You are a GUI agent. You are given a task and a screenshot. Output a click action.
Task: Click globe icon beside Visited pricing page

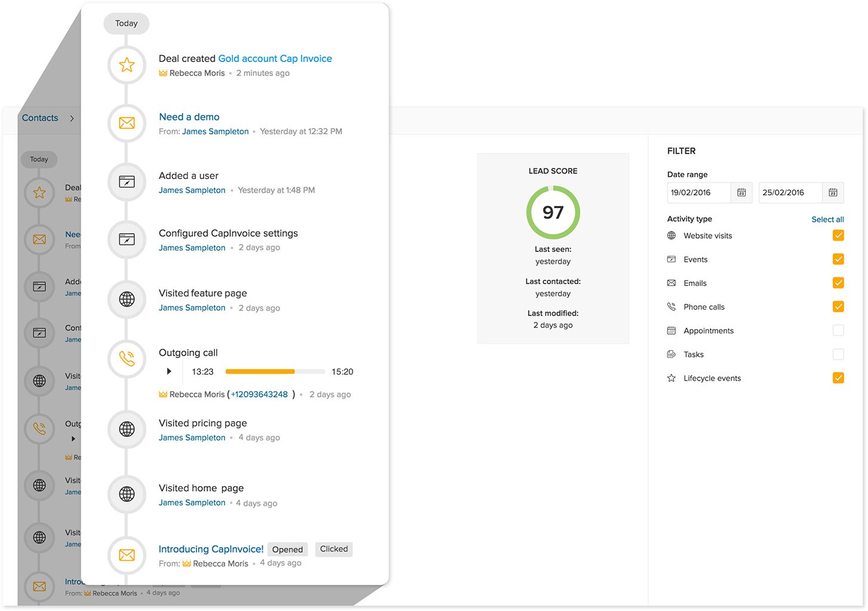pos(127,429)
